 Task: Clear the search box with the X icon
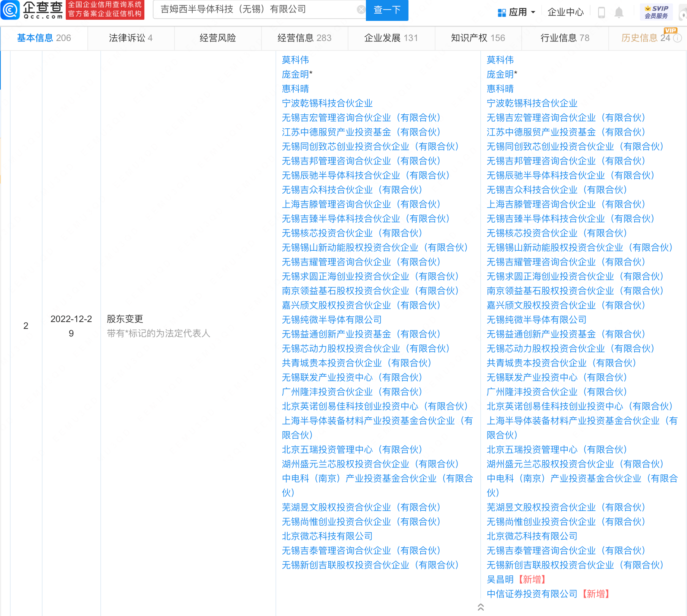click(361, 10)
